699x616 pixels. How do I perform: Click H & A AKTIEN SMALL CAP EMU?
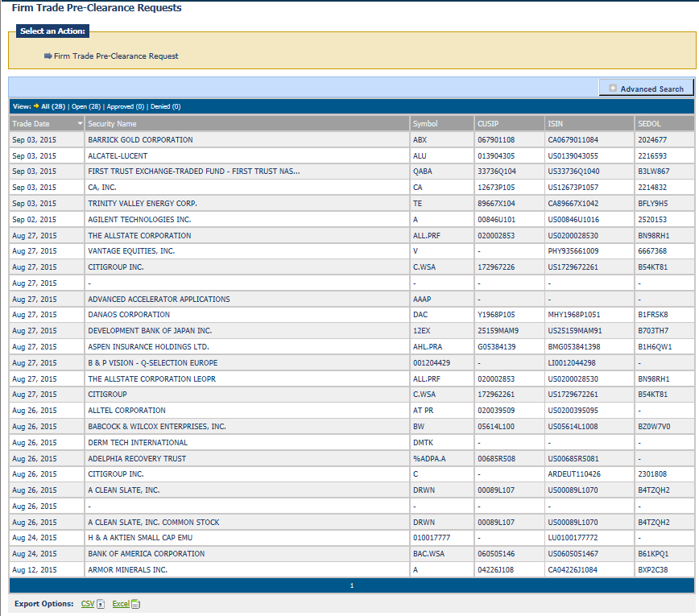pyautogui.click(x=140, y=538)
